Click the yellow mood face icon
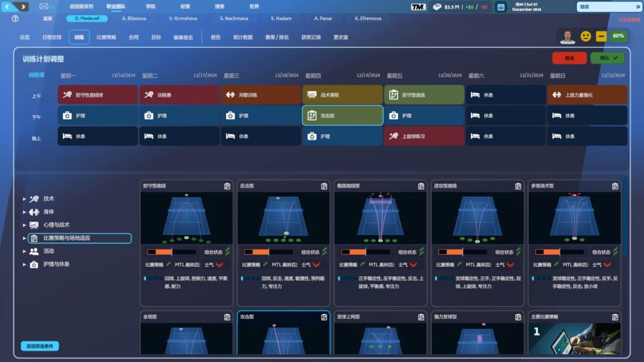 (585, 36)
